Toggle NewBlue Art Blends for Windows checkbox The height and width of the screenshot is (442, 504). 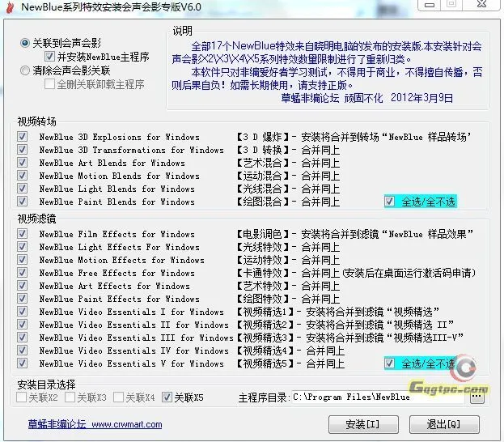point(22,163)
